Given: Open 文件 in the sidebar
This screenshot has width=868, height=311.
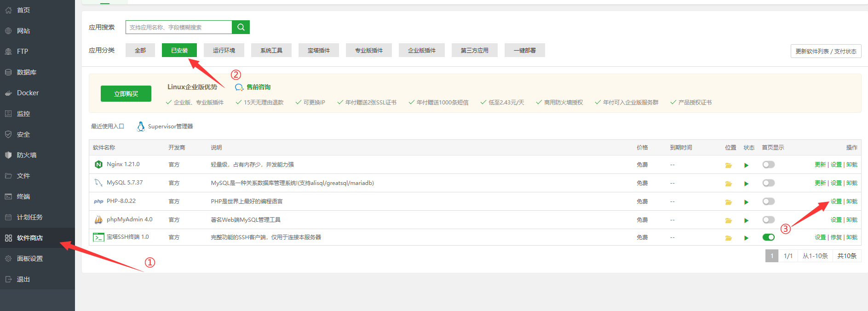Looking at the screenshot, I should tap(37, 176).
